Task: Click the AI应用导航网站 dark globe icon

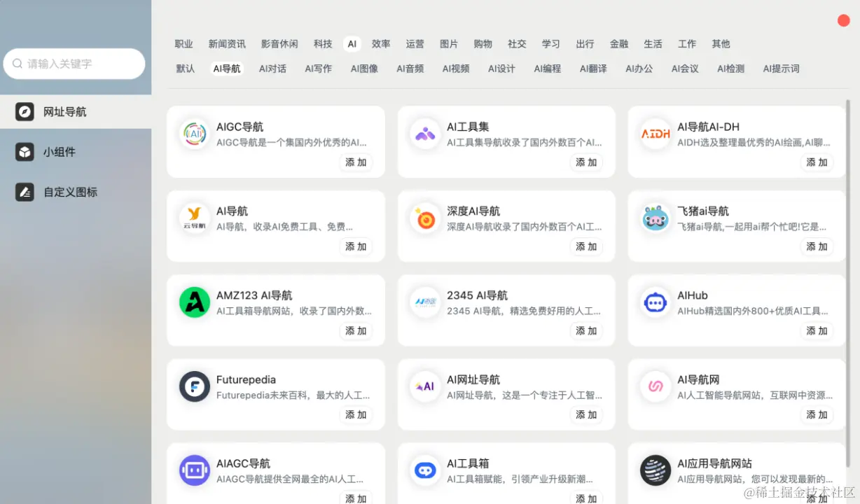Action: coord(656,470)
